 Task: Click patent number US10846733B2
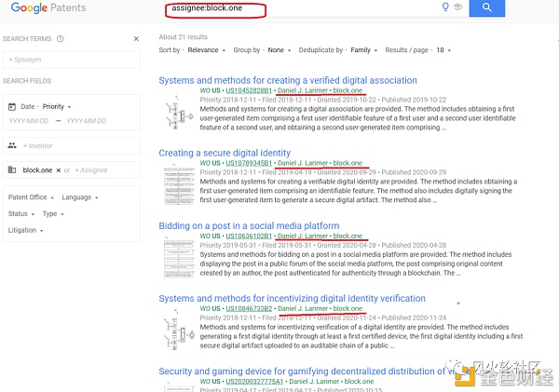click(x=249, y=308)
